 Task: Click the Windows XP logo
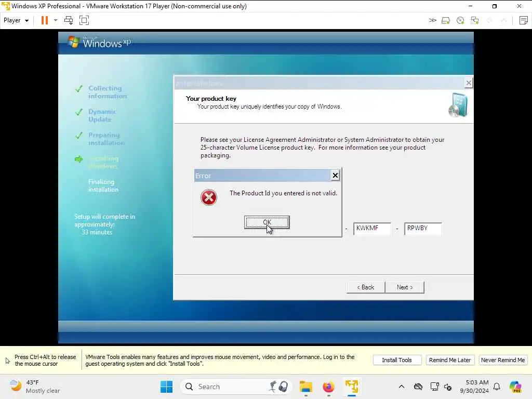tap(99, 43)
